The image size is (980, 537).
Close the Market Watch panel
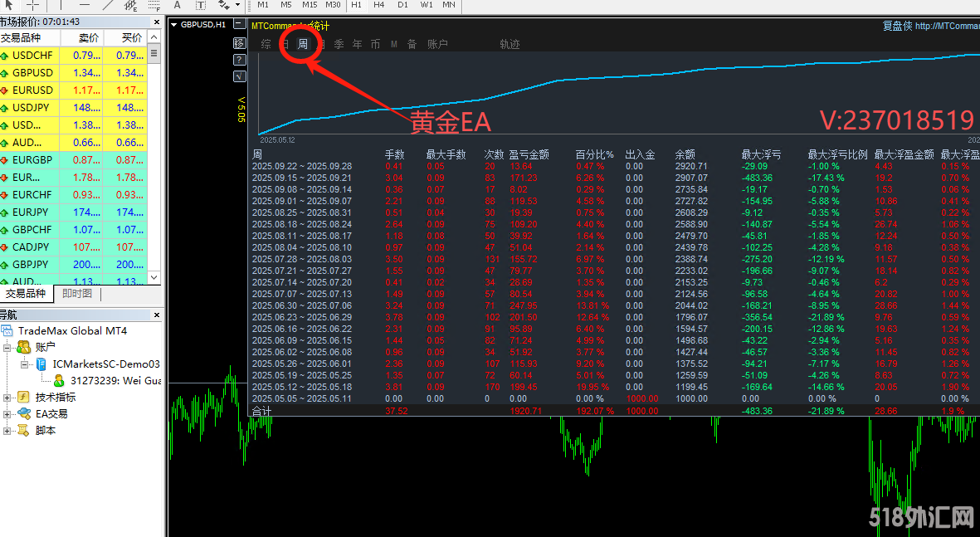pyautogui.click(x=154, y=21)
